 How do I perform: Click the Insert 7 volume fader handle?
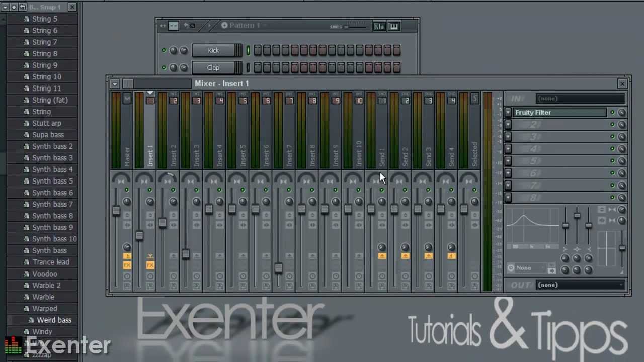coord(278,268)
